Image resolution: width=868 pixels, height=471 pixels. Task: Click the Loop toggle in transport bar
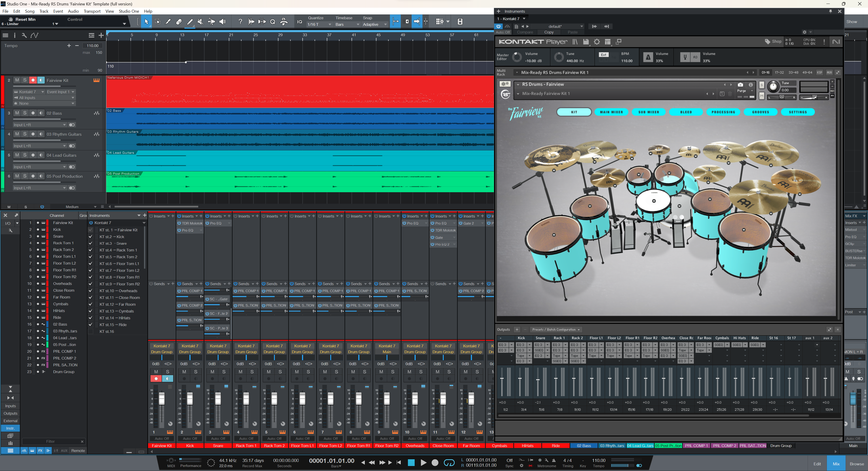[x=449, y=463]
